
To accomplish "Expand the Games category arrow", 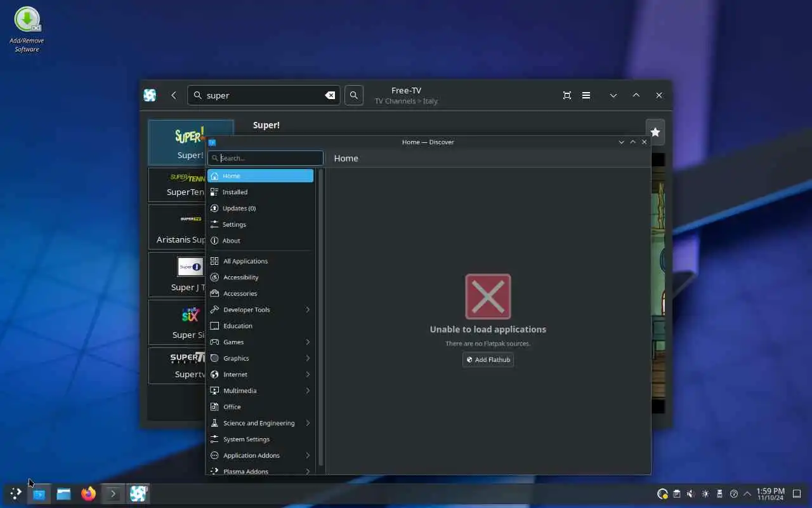I will (308, 342).
